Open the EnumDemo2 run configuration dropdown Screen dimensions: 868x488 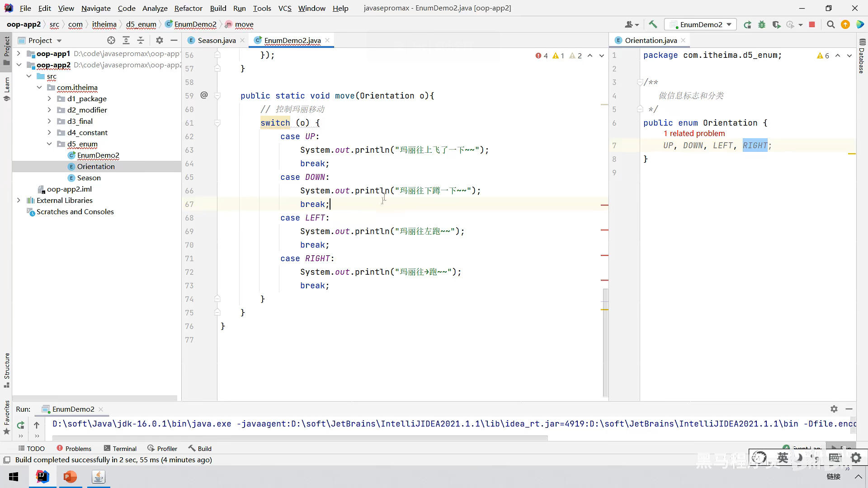tap(700, 24)
